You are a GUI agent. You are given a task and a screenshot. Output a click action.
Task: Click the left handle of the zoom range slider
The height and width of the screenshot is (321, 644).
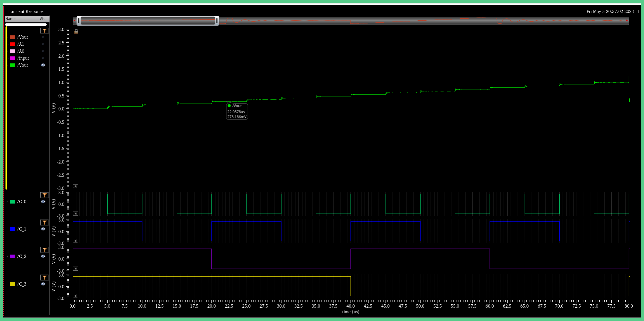(79, 21)
